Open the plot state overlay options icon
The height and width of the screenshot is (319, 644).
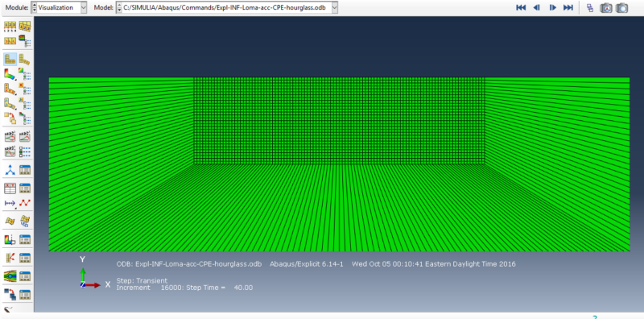[x=25, y=118]
